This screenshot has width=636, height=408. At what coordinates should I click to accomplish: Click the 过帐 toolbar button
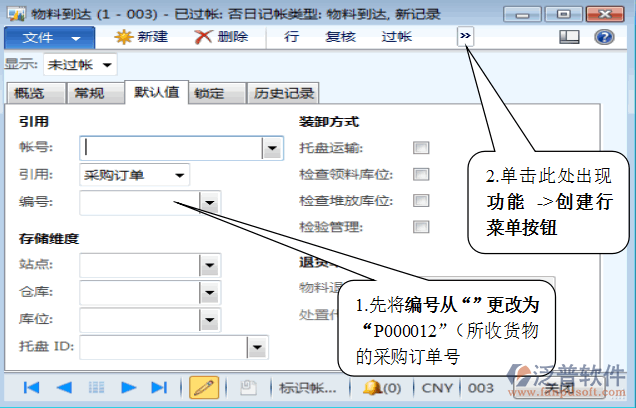(x=397, y=37)
